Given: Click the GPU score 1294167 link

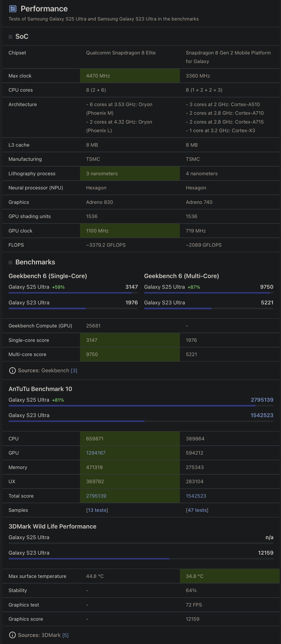Looking at the screenshot, I should tap(96, 453).
